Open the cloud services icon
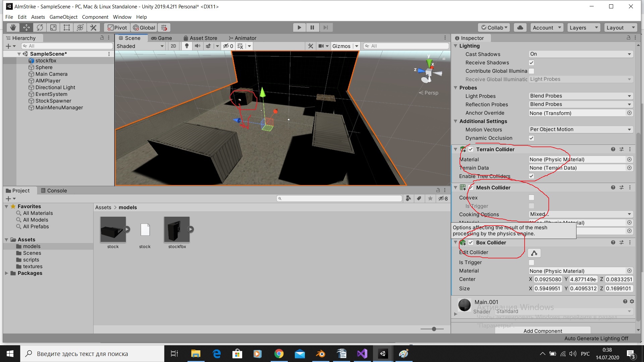 click(x=520, y=27)
